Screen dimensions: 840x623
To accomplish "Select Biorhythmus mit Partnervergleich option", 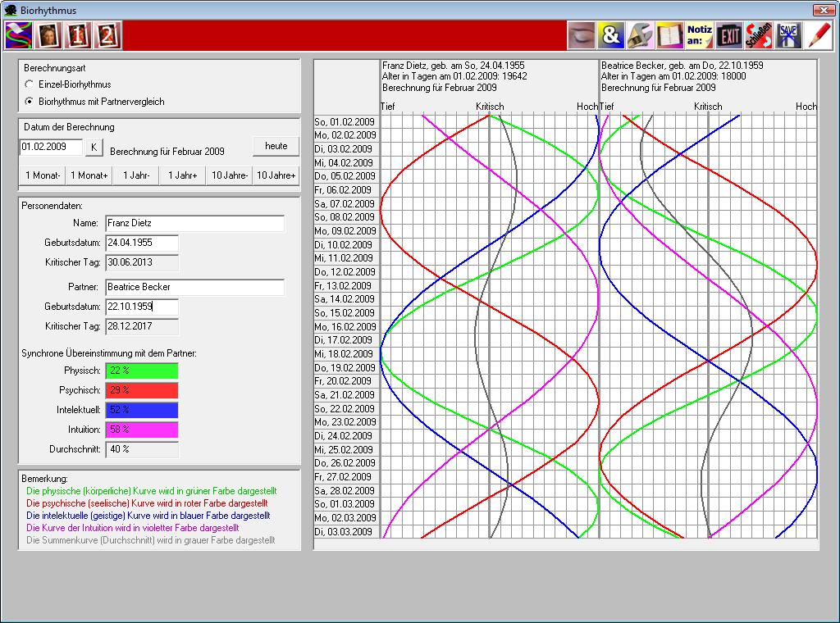I will pos(30,102).
